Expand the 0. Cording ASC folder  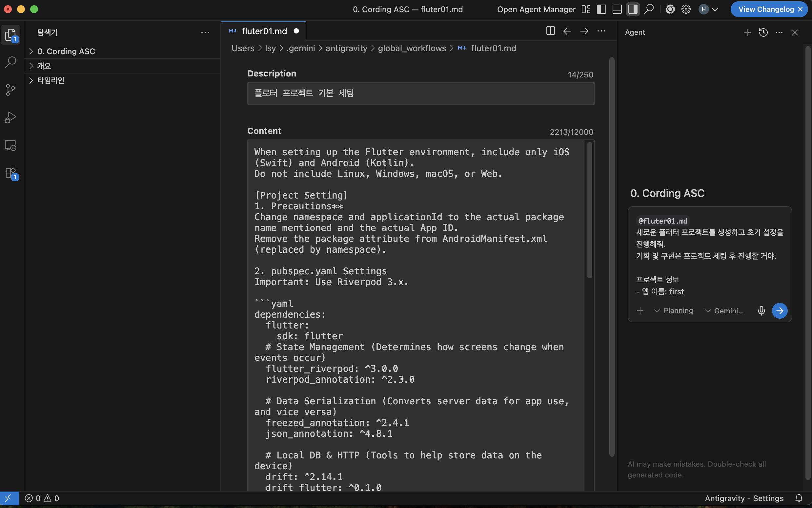pyautogui.click(x=66, y=51)
